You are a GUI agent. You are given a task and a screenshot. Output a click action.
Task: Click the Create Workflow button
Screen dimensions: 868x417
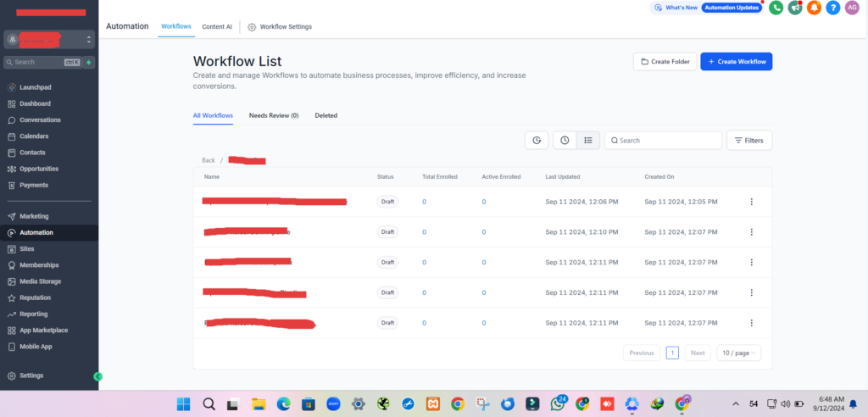tap(737, 62)
